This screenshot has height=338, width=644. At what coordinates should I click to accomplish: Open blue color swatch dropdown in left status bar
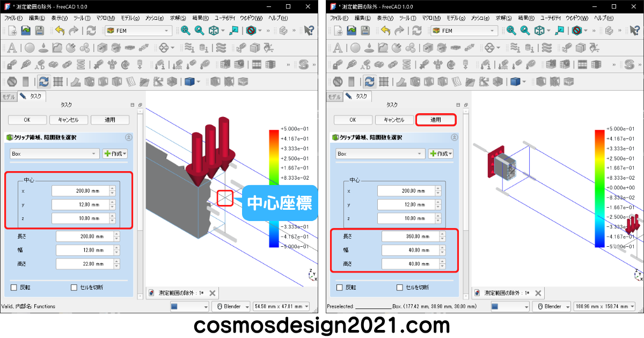[x=189, y=306]
